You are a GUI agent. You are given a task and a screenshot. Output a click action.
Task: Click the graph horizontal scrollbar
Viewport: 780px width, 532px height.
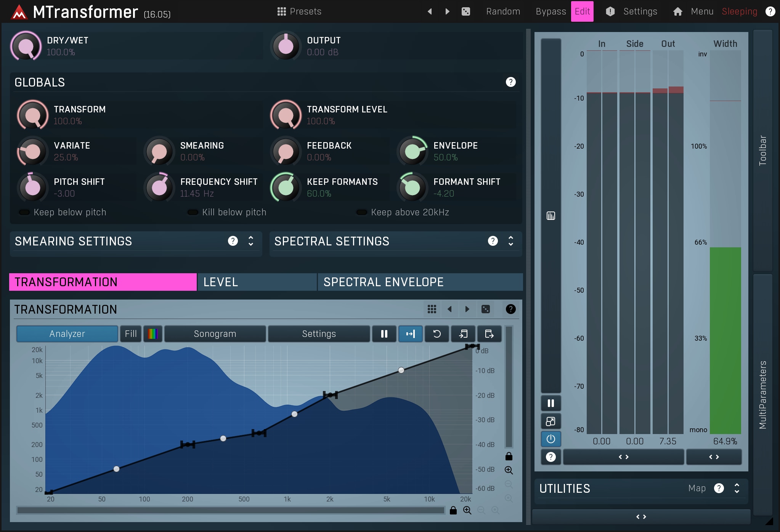tap(231, 510)
